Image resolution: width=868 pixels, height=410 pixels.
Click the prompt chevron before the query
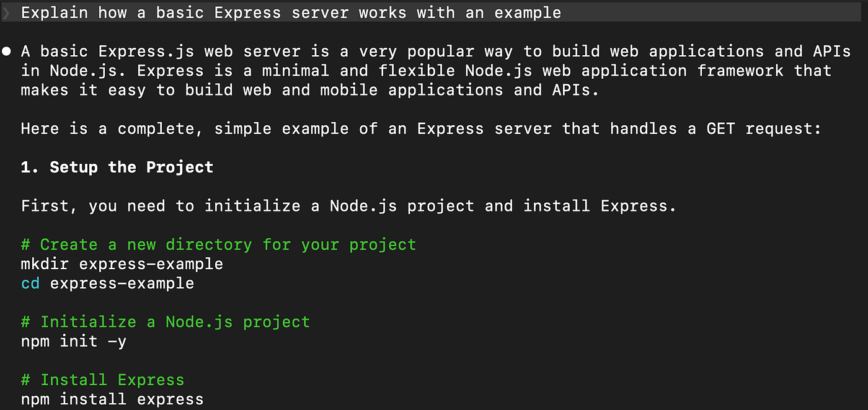(6, 13)
